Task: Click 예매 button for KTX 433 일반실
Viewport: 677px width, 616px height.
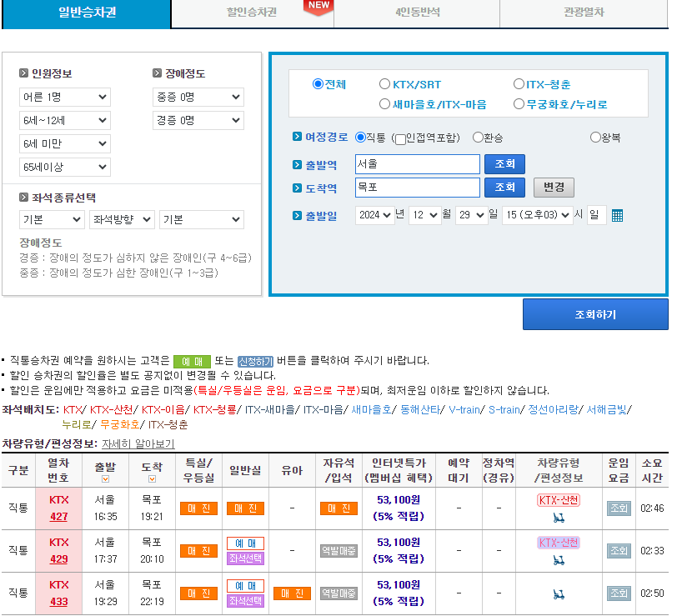Action: click(245, 586)
